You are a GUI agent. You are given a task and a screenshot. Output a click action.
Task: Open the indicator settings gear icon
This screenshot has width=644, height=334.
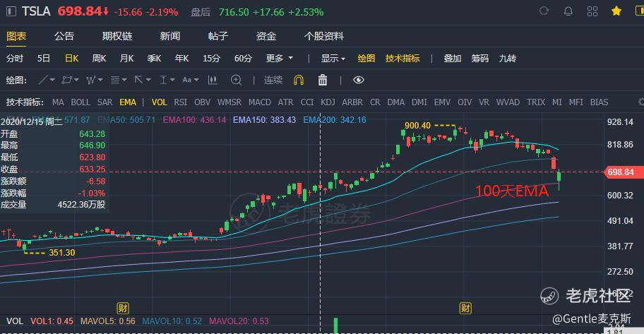click(641, 102)
